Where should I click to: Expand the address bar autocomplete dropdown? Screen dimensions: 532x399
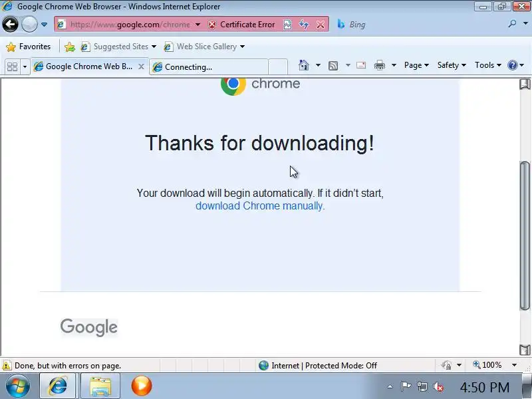coord(198,25)
